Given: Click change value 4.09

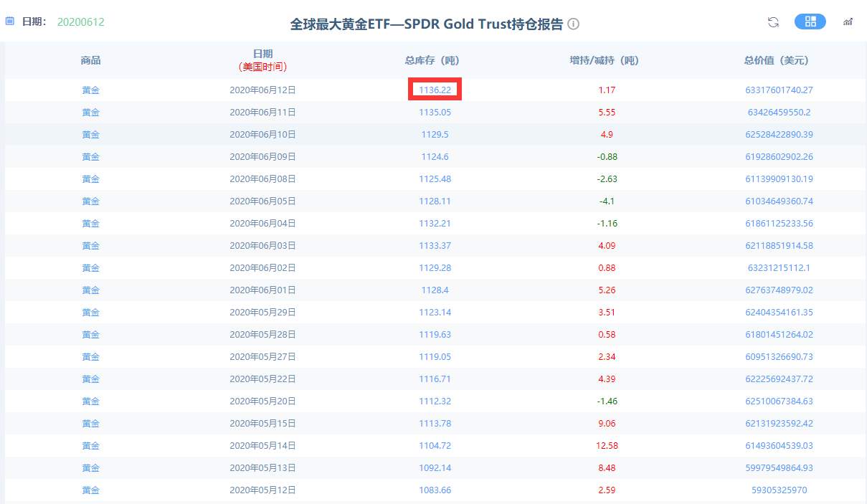Looking at the screenshot, I should tap(607, 246).
